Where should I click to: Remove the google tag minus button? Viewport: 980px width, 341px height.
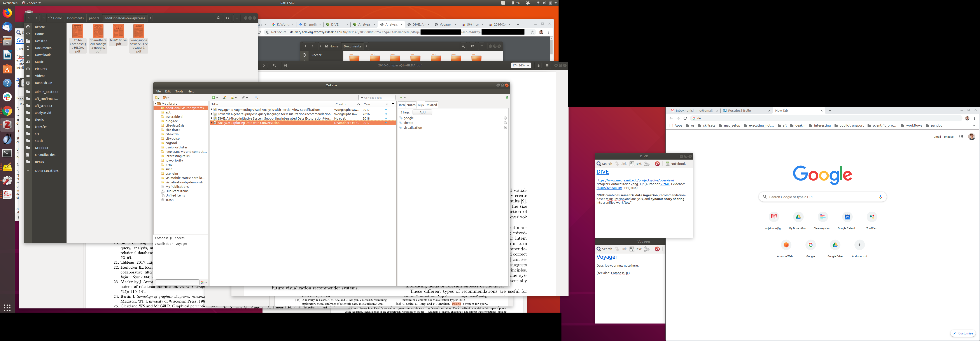(x=505, y=118)
